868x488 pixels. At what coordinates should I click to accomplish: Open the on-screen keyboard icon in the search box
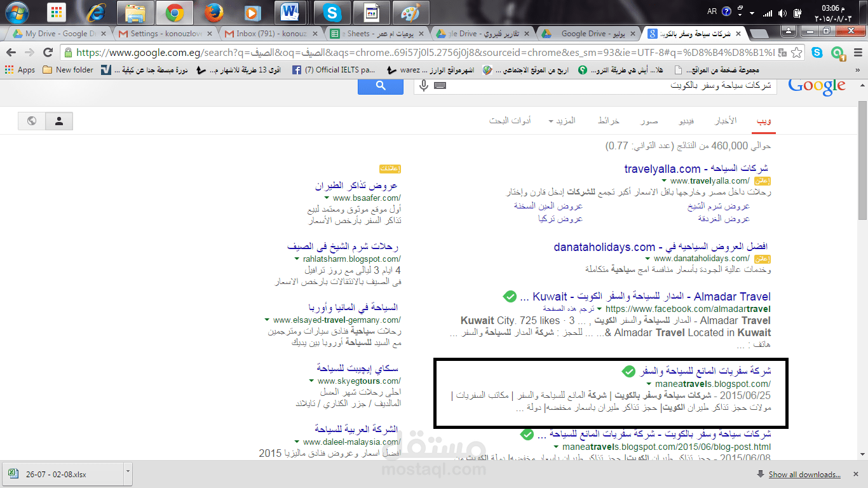[x=440, y=86]
